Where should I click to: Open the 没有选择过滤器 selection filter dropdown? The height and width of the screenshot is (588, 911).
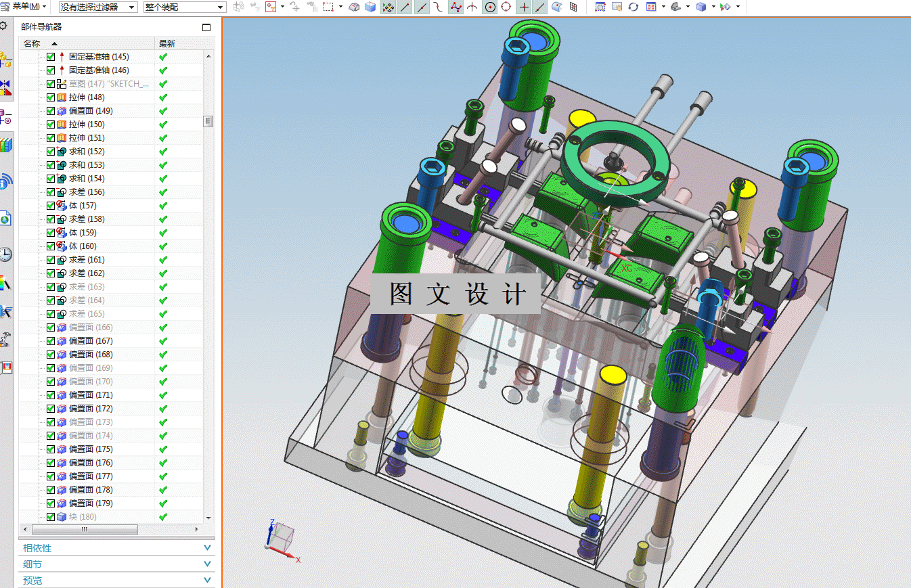point(98,7)
